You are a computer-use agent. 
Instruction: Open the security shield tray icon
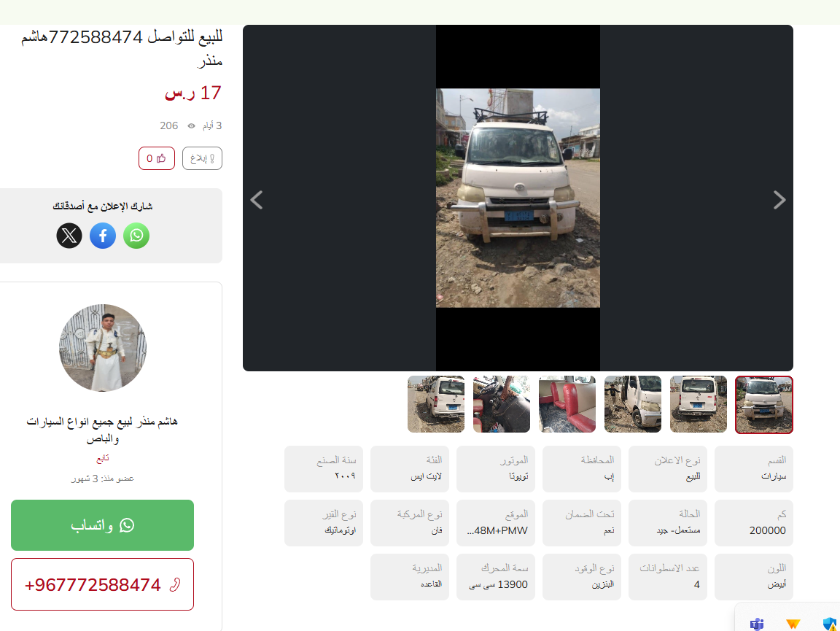pos(830,624)
